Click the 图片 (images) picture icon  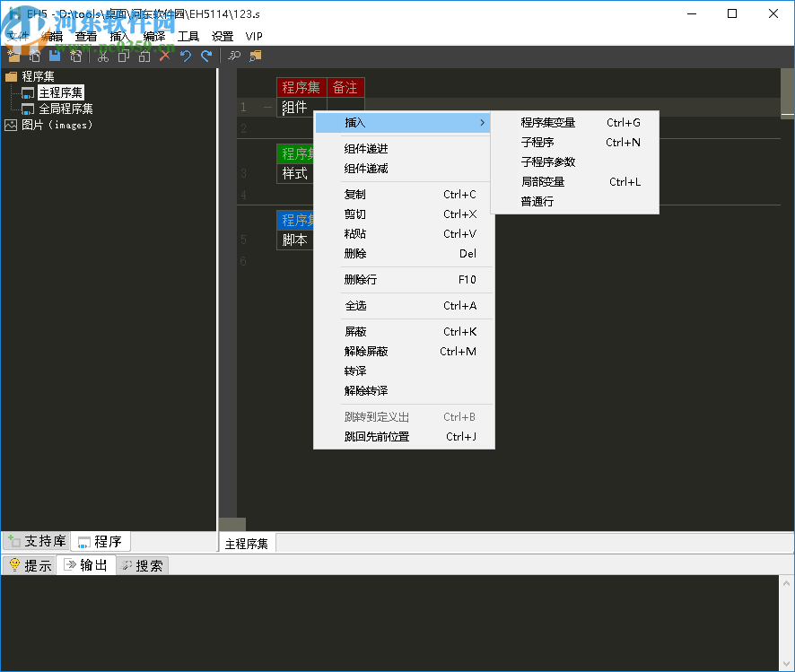click(11, 126)
